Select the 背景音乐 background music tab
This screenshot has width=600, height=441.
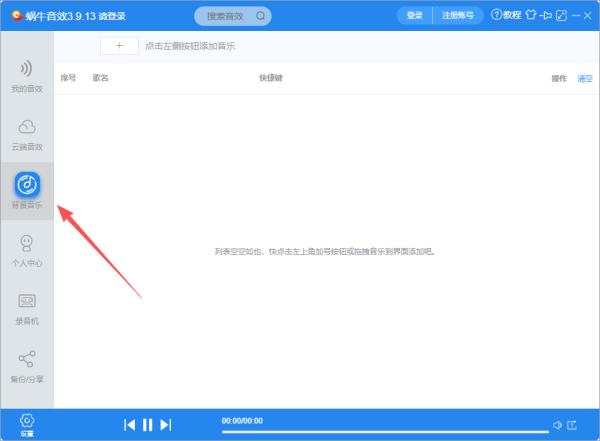pyautogui.click(x=27, y=191)
